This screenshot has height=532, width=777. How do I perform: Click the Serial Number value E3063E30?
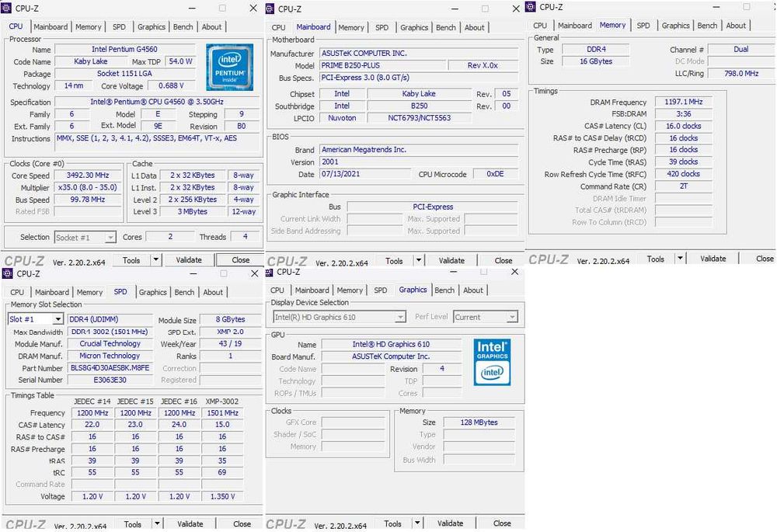click(110, 380)
